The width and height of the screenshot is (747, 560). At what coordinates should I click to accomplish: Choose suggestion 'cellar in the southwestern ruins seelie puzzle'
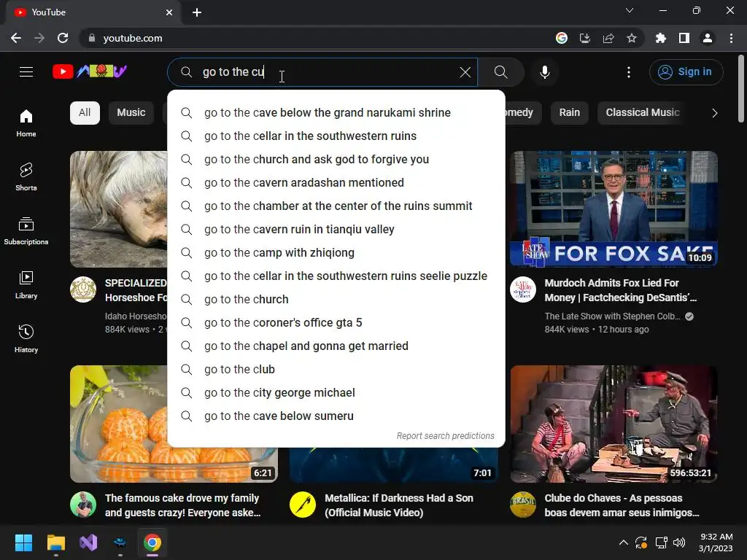click(336, 276)
